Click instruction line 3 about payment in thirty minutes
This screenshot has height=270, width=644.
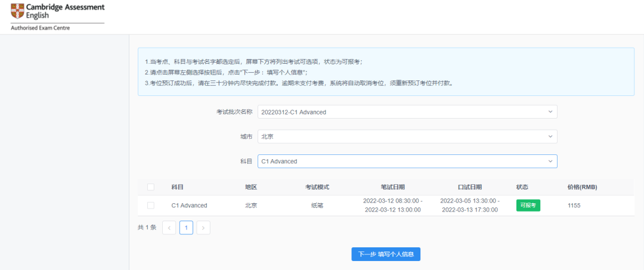point(298,83)
